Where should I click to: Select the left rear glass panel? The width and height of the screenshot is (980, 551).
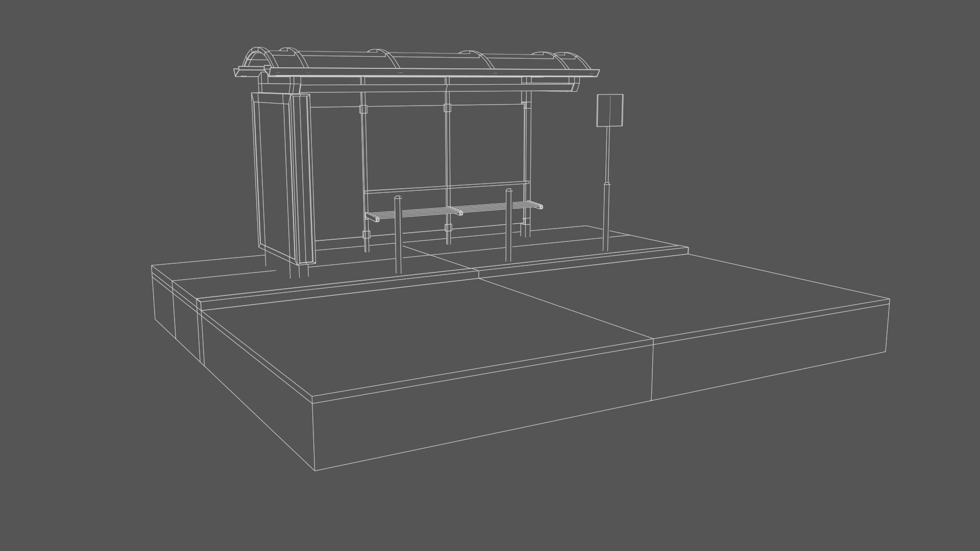(405, 148)
